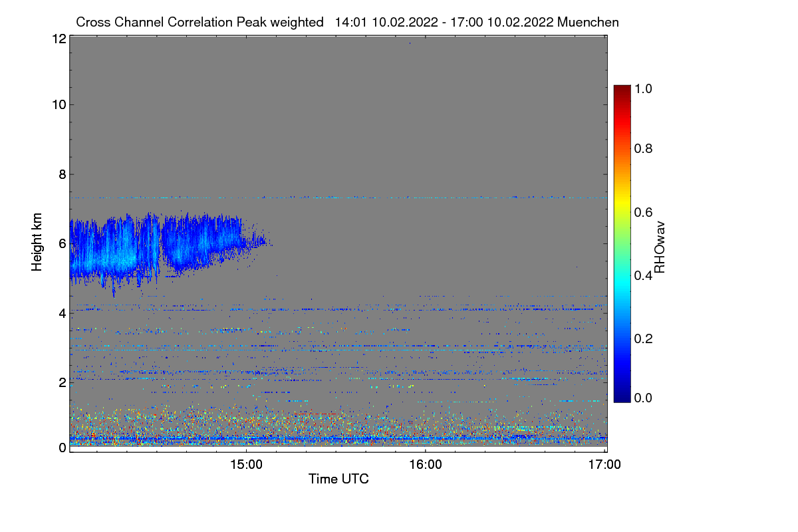Click the height axis value 4
This screenshot has width=798, height=532.
click(x=62, y=313)
